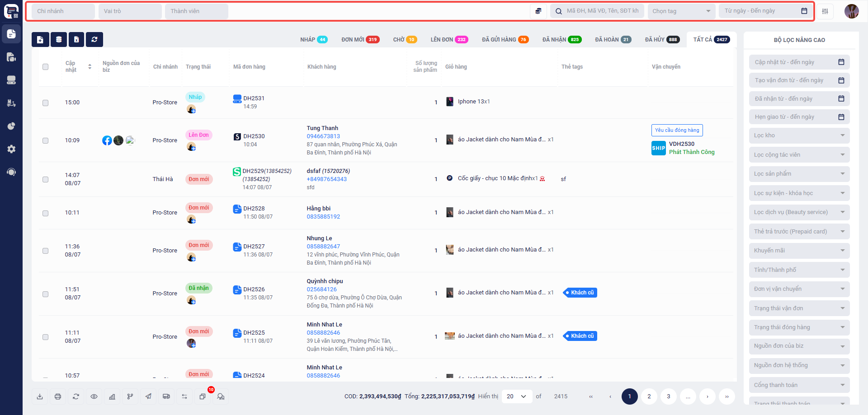Viewport: 868px width, 415px height.
Task: Click the eye icon in bottom toolbar
Action: coord(94,396)
